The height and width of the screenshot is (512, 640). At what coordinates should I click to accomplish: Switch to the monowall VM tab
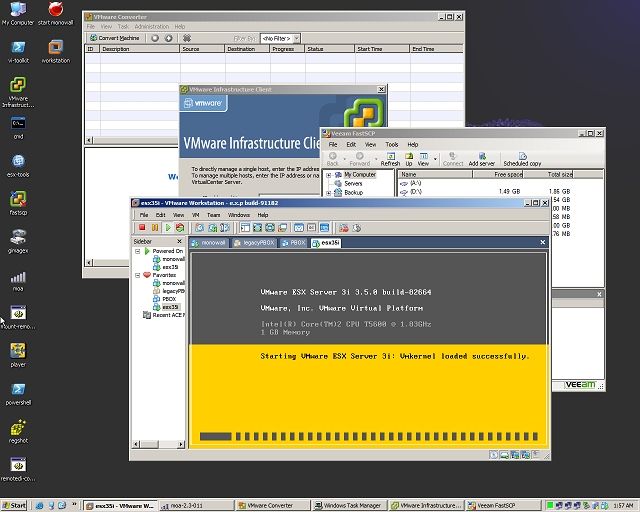coord(209,243)
